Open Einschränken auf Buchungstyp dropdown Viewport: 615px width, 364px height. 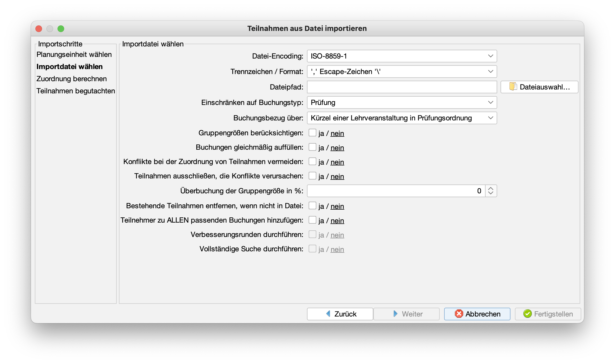tap(402, 102)
